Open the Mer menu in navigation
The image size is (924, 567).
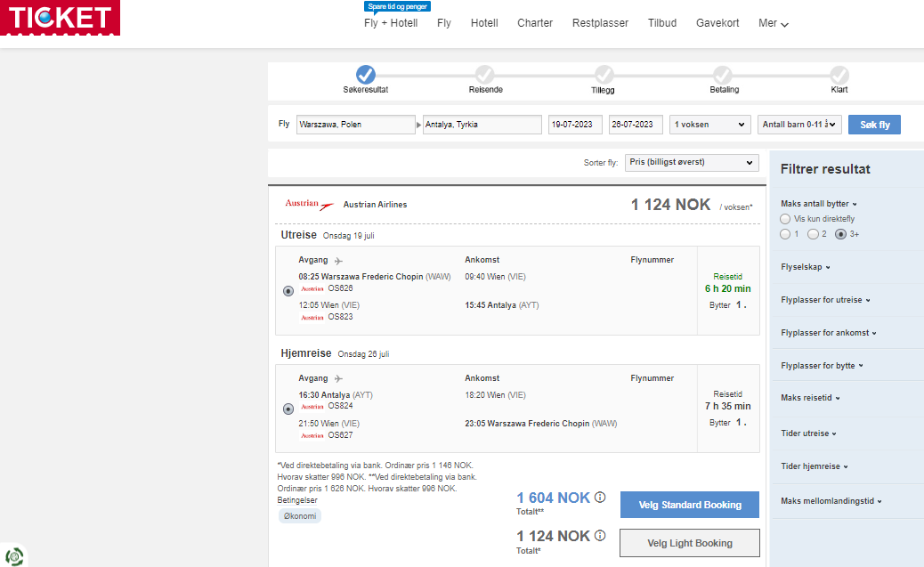coord(774,23)
